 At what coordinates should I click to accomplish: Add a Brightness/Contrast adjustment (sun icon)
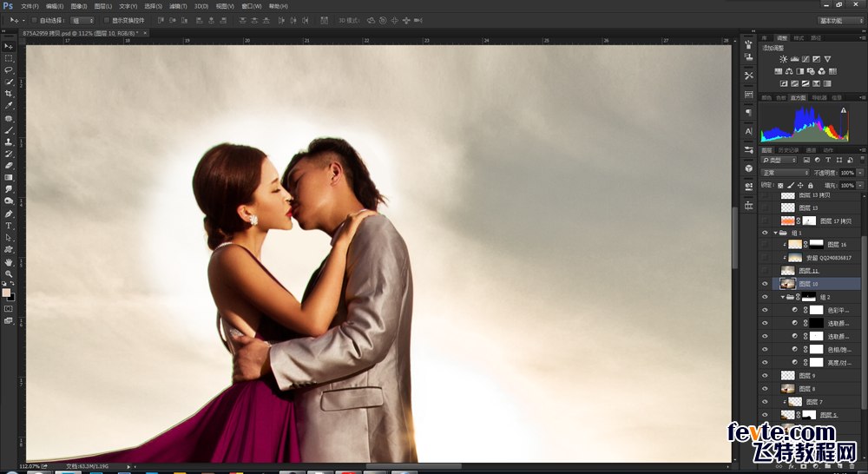(x=783, y=59)
